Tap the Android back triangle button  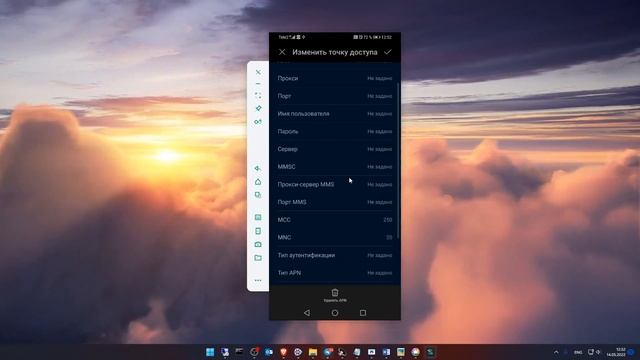307,313
